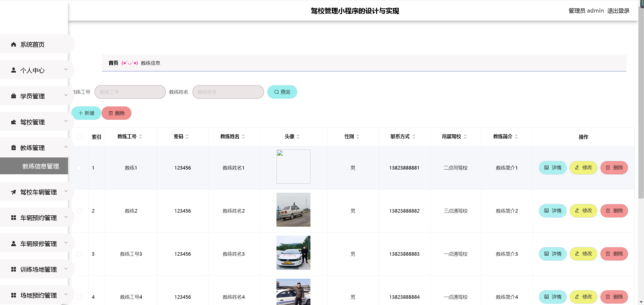Screen dimensions: 644x305
Task: Click 修改 for row 教练工号4
Action: [583, 297]
